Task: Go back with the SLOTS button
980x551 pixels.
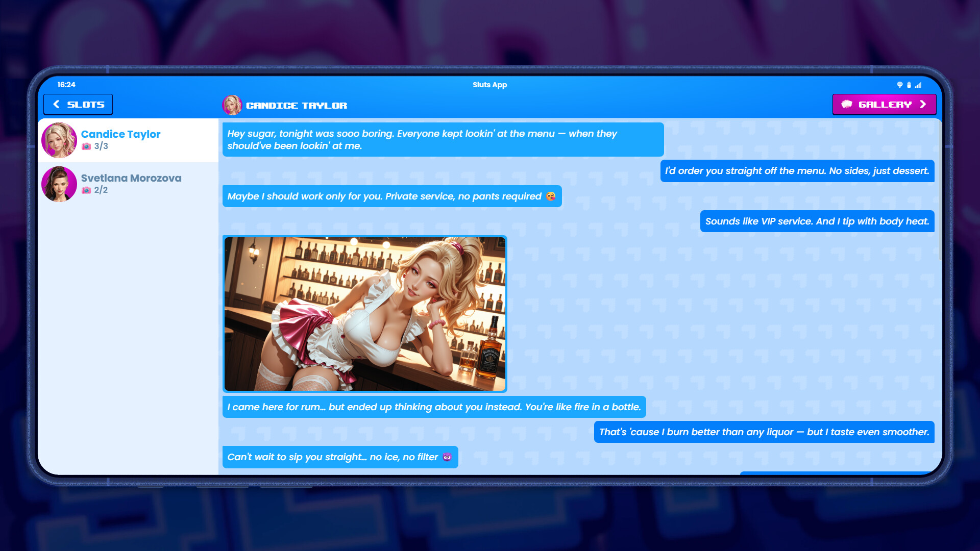Action: coord(78,105)
